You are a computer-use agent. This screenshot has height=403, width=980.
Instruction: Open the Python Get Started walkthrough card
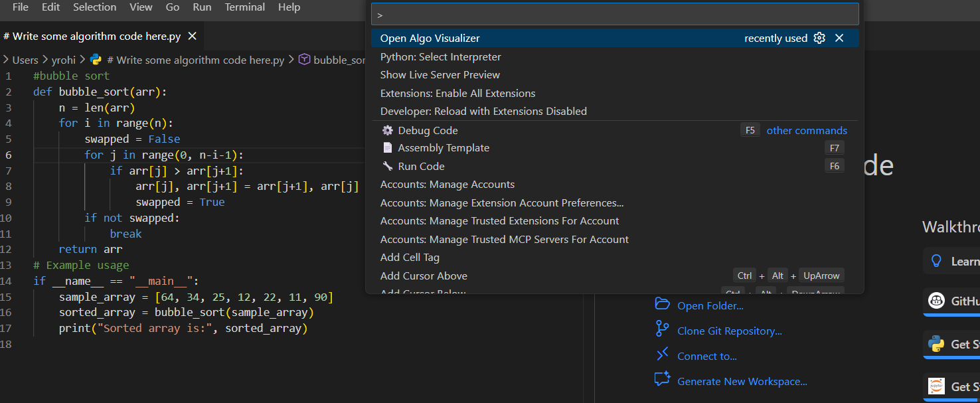(x=951, y=344)
